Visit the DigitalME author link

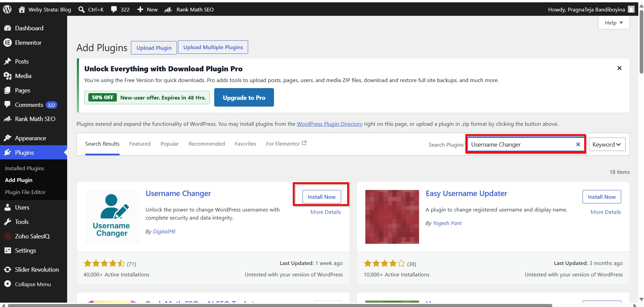[x=165, y=232]
